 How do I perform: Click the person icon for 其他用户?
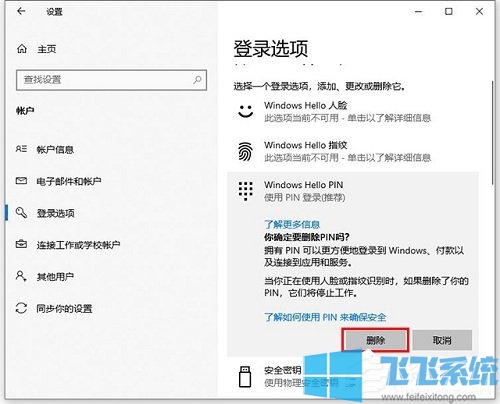pos(21,276)
